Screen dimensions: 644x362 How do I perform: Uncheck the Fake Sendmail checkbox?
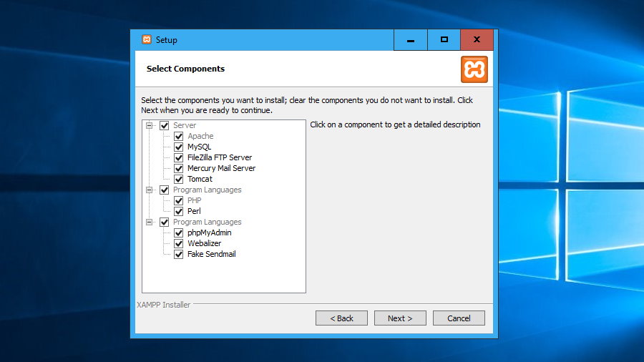click(179, 254)
